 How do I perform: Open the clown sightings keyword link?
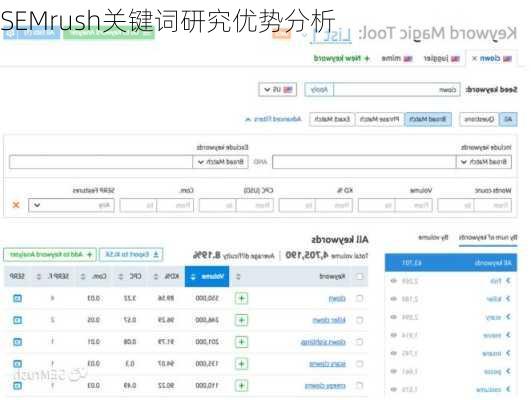(x=323, y=342)
